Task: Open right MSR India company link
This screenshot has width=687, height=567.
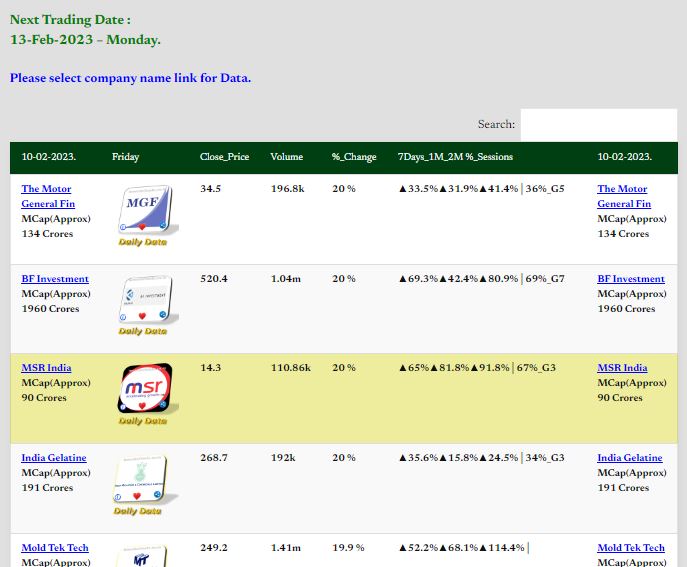Action: (x=622, y=368)
